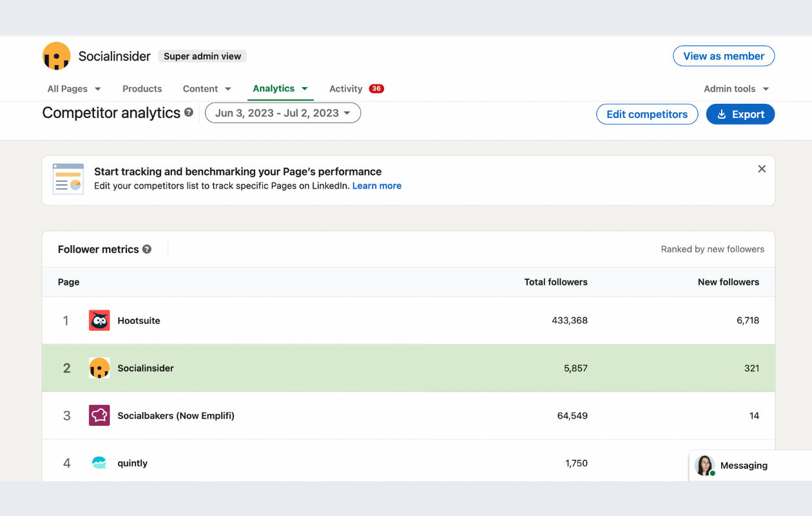The width and height of the screenshot is (812, 516).
Task: Open the Follower metrics help icon
Action: [x=147, y=249]
